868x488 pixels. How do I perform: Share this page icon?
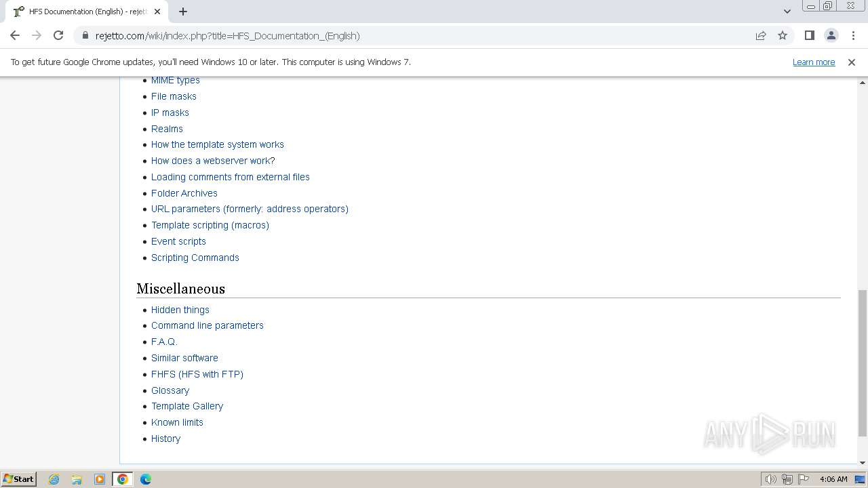click(761, 35)
